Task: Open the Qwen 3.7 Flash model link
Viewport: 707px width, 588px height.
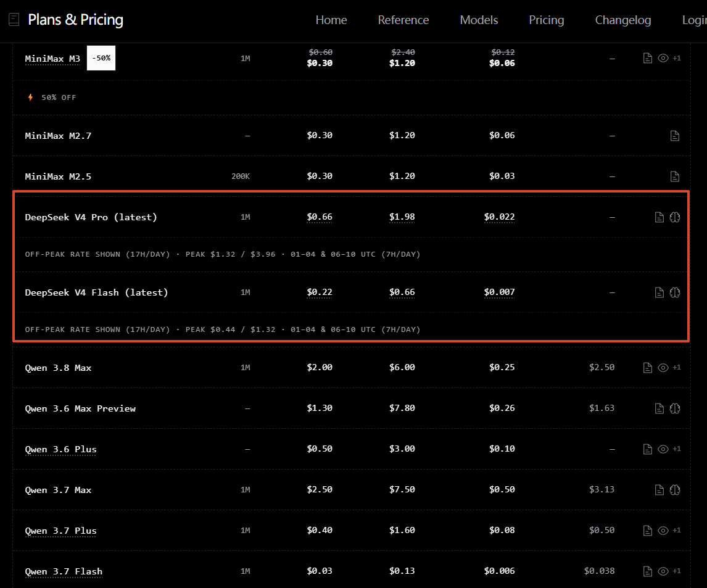Action: tap(64, 572)
